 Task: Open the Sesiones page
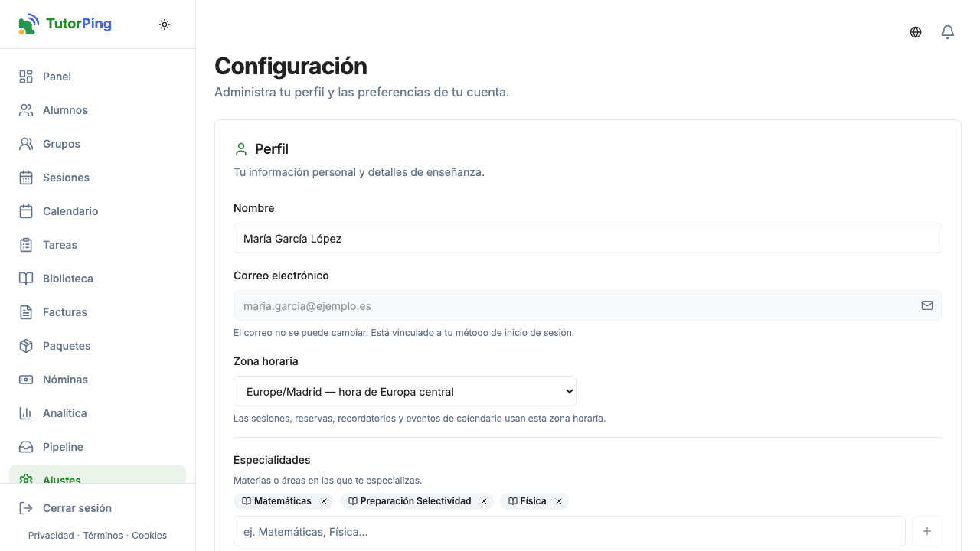click(97, 178)
